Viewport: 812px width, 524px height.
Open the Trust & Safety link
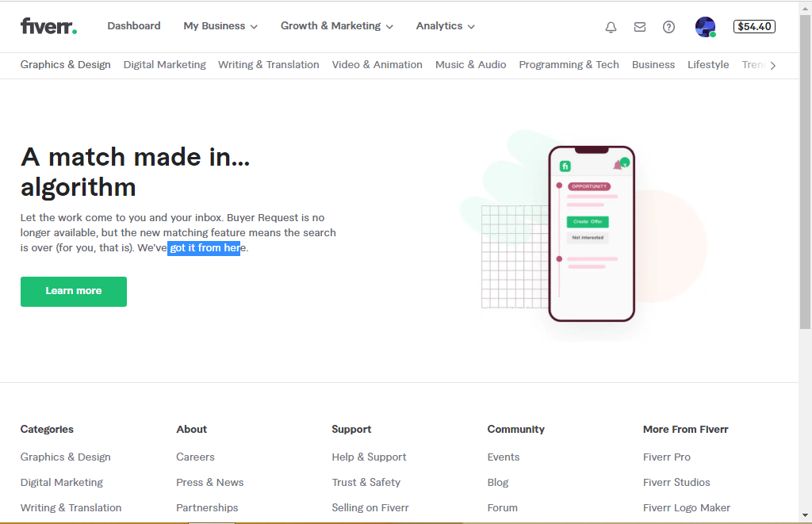coord(366,483)
